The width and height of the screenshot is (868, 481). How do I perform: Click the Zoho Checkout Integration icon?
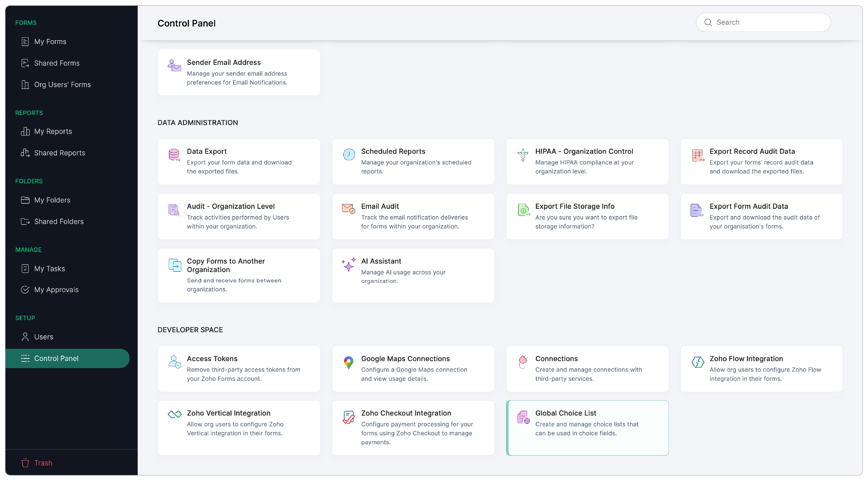point(348,417)
